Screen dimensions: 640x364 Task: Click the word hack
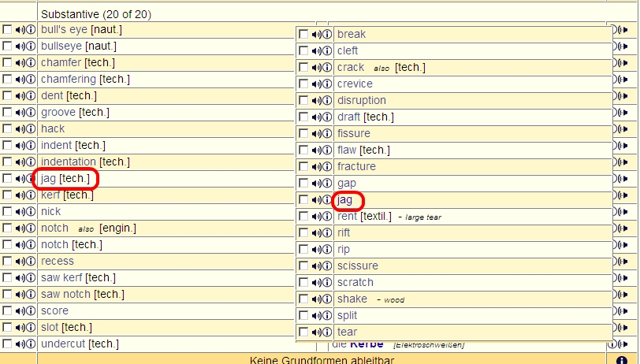[53, 129]
